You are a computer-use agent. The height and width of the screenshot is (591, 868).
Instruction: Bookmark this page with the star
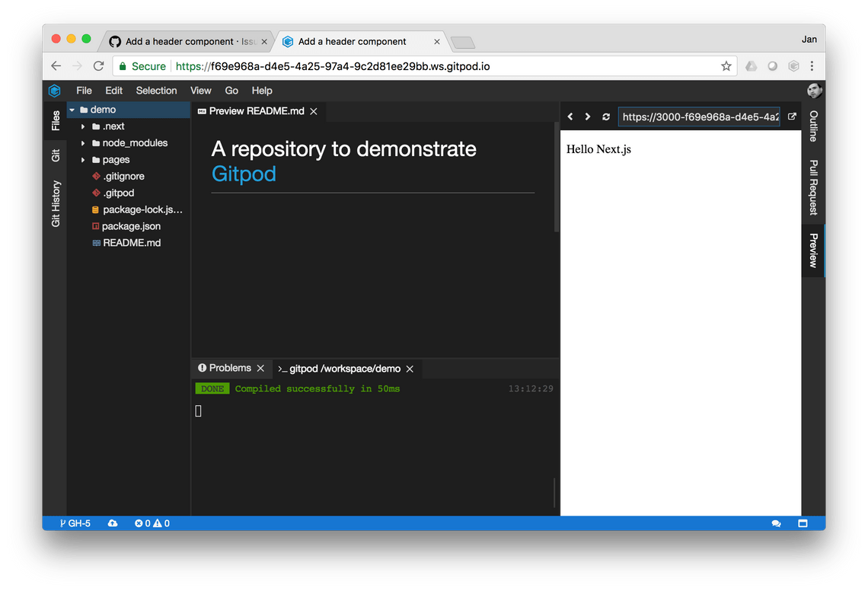click(726, 66)
